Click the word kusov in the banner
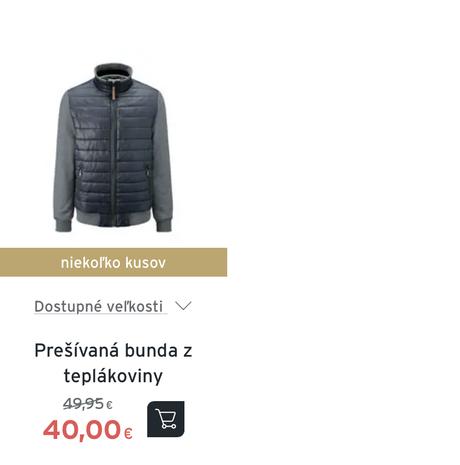460x465 pixels. [x=145, y=263]
